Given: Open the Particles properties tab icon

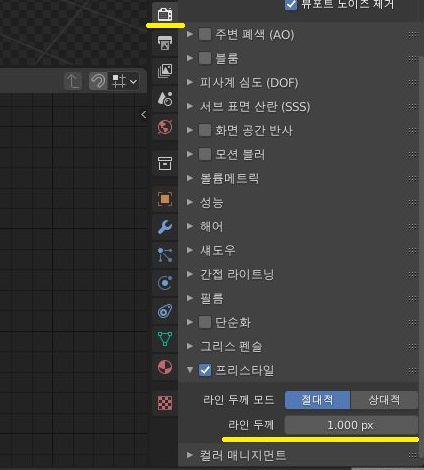Looking at the screenshot, I should tap(165, 255).
